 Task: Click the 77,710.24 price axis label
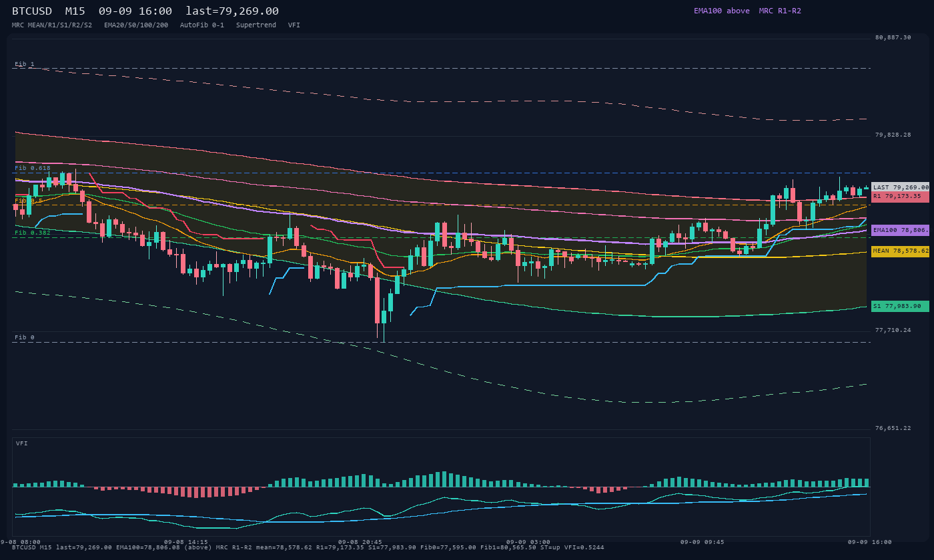pyautogui.click(x=893, y=330)
